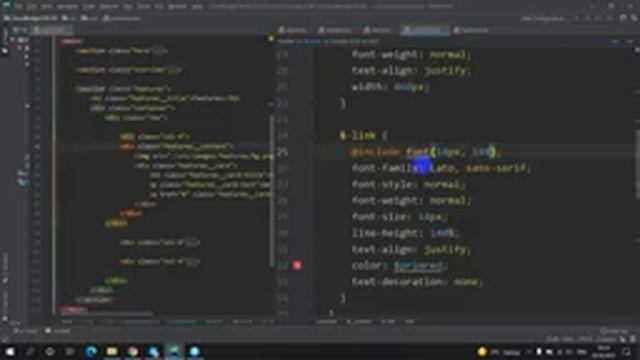This screenshot has width=640, height=360.
Task: Open the taskbar search magnifier
Action: (30, 351)
